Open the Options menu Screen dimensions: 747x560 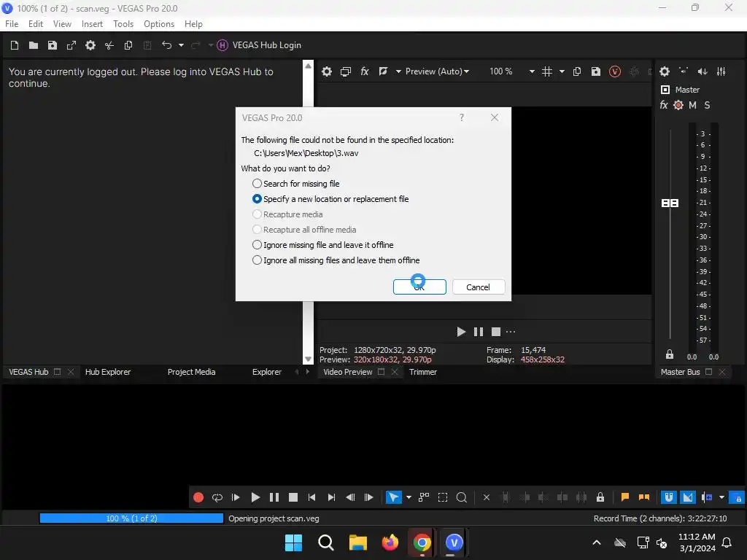pyautogui.click(x=158, y=24)
